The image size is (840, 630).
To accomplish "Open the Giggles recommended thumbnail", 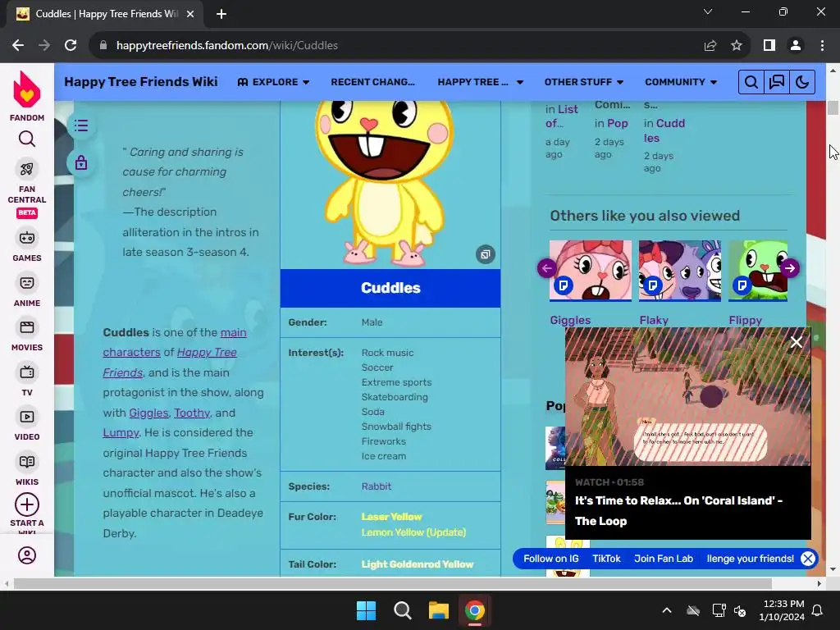I will pyautogui.click(x=591, y=271).
